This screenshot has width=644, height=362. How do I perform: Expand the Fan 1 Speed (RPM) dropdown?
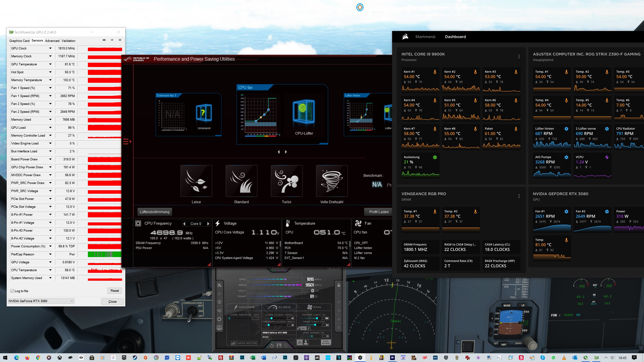(x=50, y=96)
